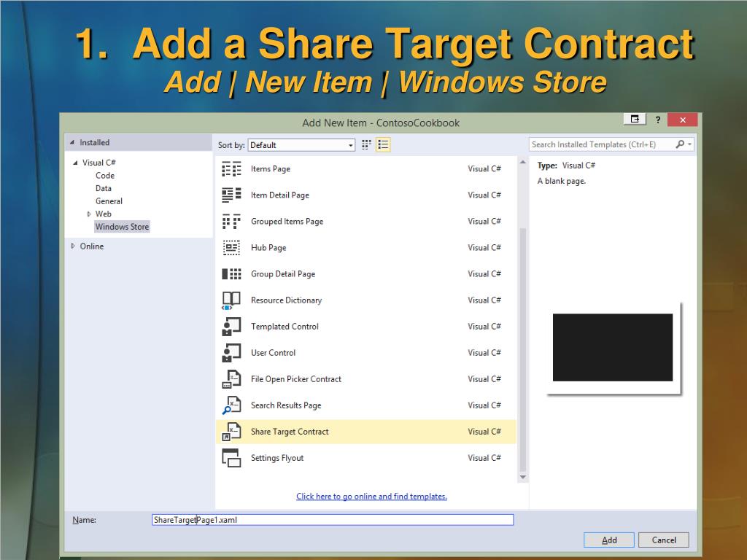Click Visual C# in the Settings Flyout row
The image size is (747, 560).
[484, 458]
